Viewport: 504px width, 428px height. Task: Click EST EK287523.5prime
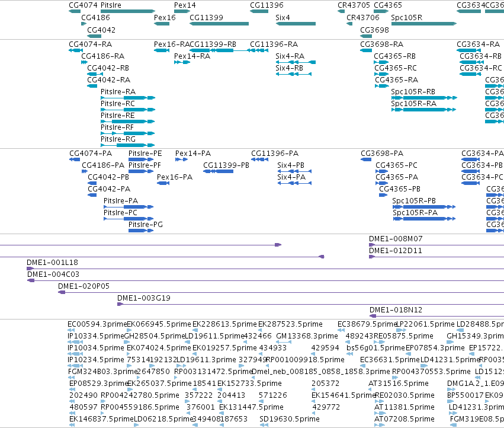tap(290, 324)
